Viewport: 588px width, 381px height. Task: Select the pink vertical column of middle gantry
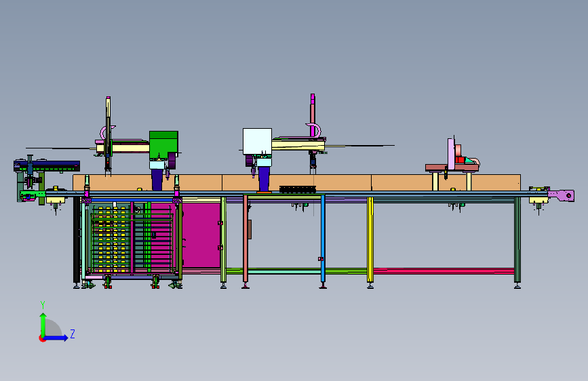click(313, 115)
